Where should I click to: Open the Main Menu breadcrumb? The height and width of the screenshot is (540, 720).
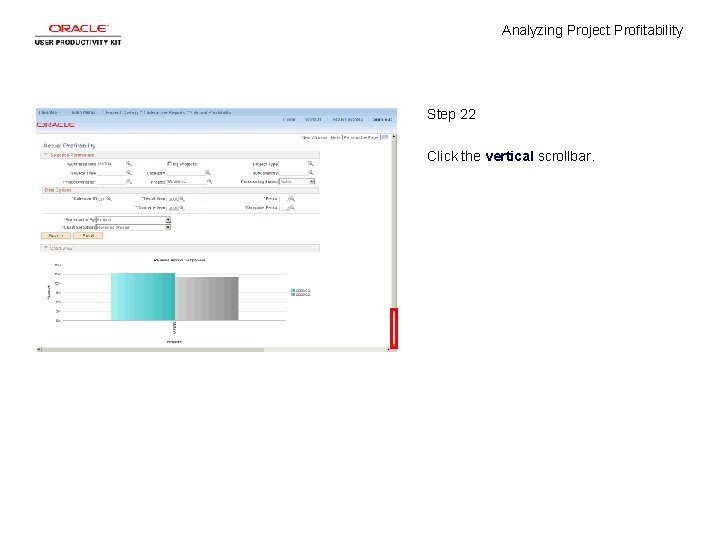[84, 112]
